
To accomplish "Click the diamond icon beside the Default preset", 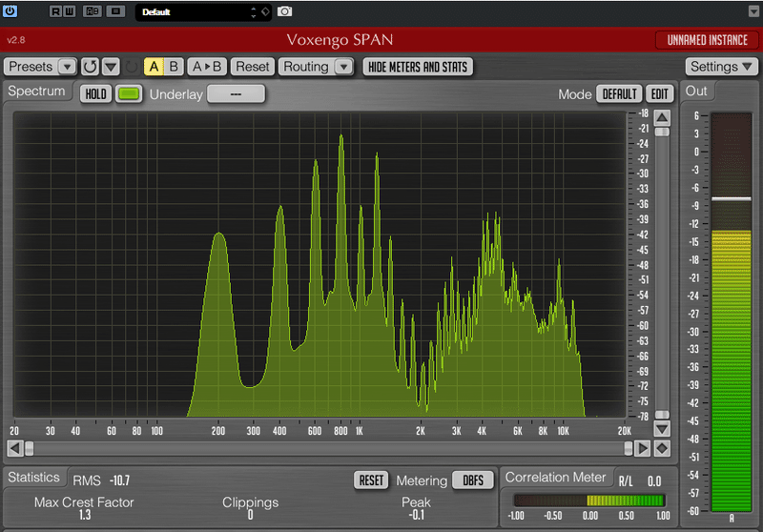I will (x=266, y=11).
